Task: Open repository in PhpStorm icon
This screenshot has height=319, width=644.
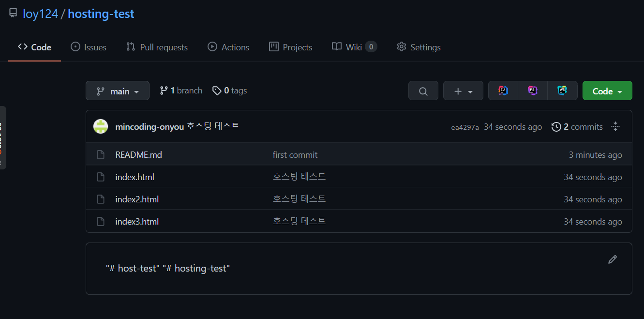Action: pos(533,91)
